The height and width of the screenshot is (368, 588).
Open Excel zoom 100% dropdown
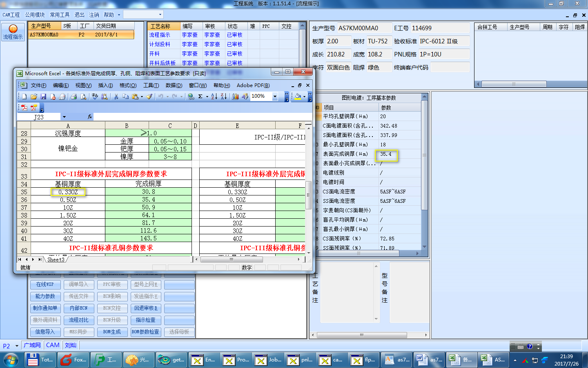[275, 96]
